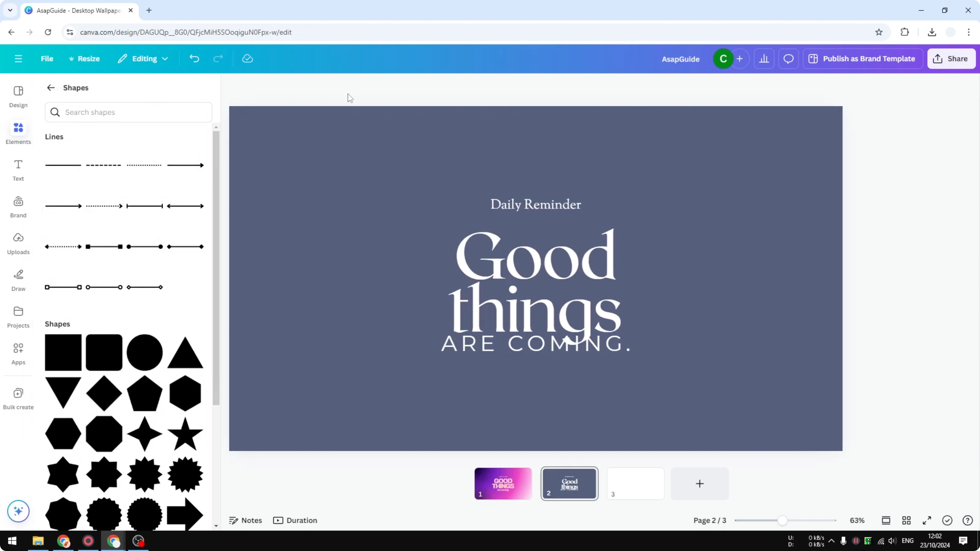Select the page 1 thumbnail
Viewport: 980px width, 551px height.
503,483
